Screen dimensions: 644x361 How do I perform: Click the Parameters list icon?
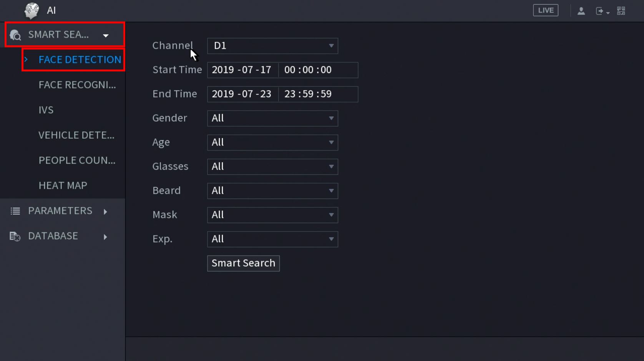[x=15, y=211]
